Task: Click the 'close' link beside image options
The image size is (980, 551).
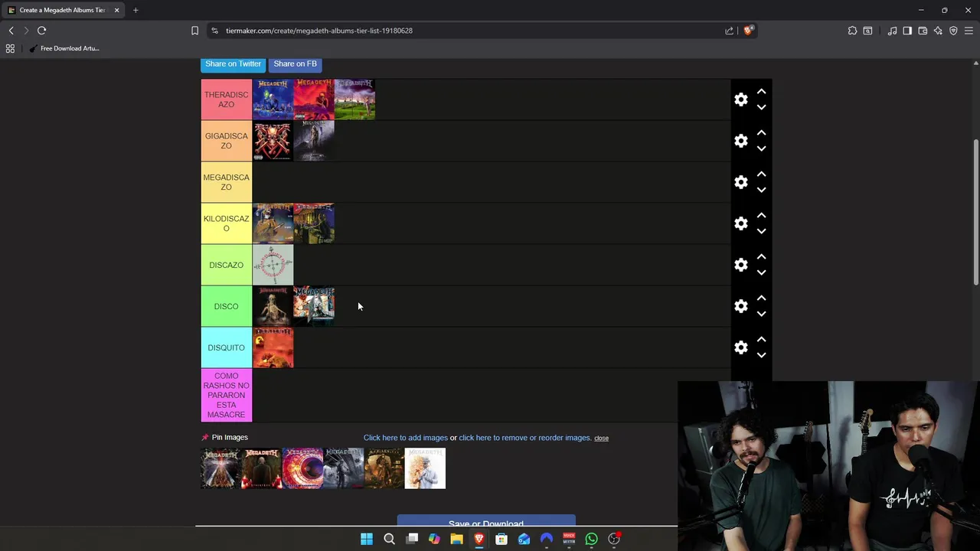Action: (601, 439)
